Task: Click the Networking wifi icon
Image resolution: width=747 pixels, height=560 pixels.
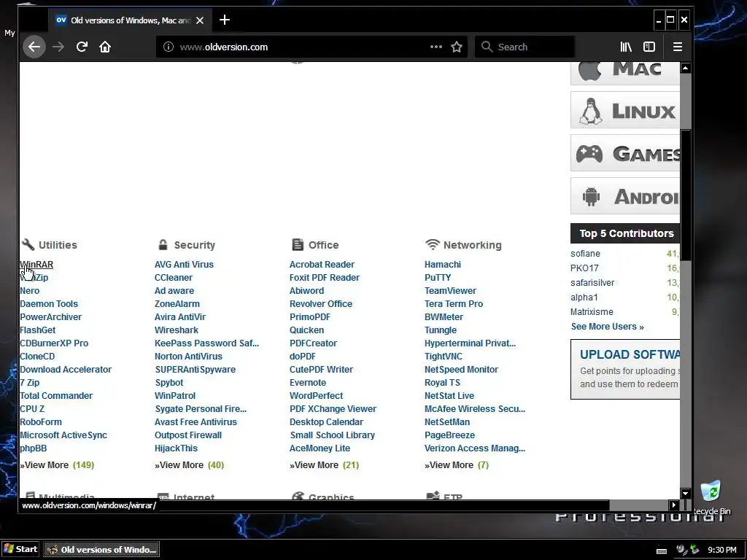Action: click(432, 244)
